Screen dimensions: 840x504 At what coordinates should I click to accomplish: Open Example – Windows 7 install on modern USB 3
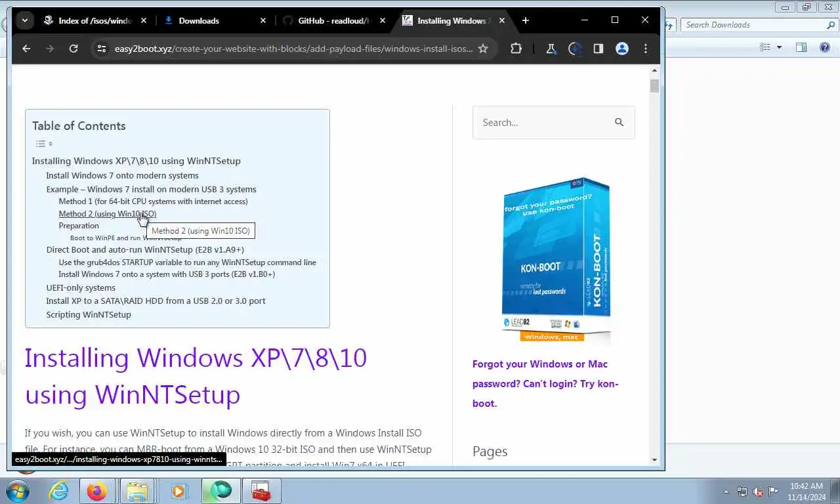tap(151, 189)
